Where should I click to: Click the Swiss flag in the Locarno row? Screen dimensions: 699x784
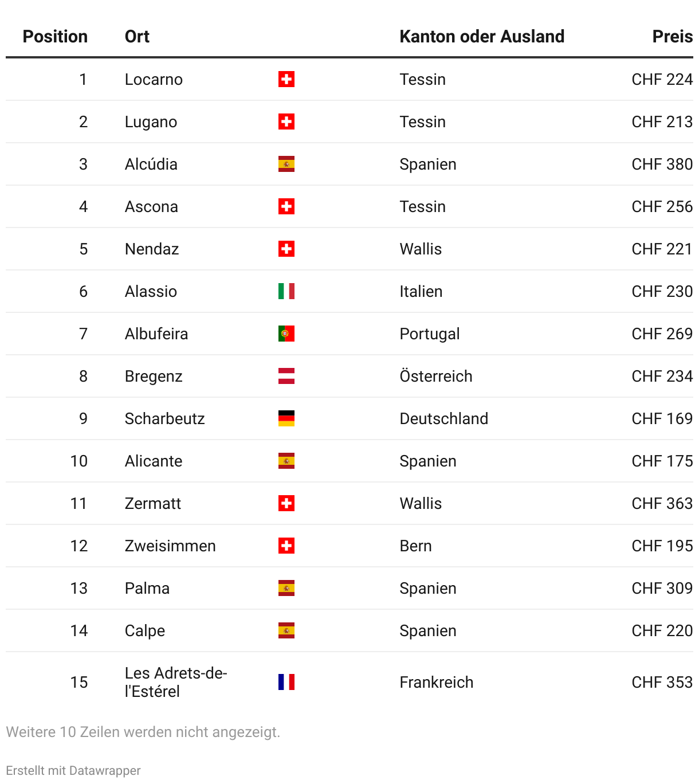point(286,79)
